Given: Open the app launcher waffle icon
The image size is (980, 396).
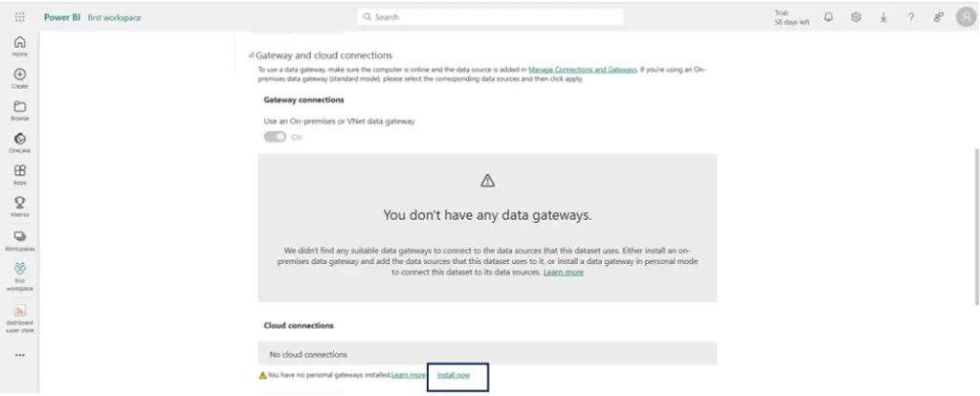Looking at the screenshot, I should coord(20,17).
